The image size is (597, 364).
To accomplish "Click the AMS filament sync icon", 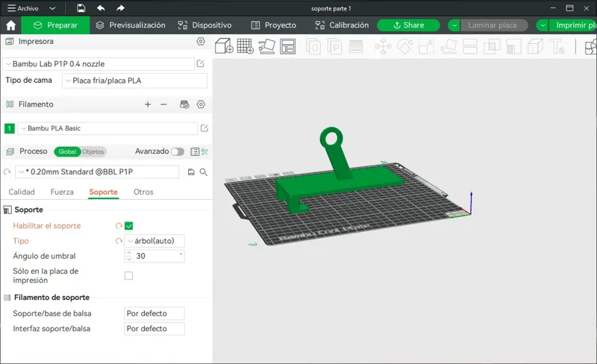I will point(184,104).
